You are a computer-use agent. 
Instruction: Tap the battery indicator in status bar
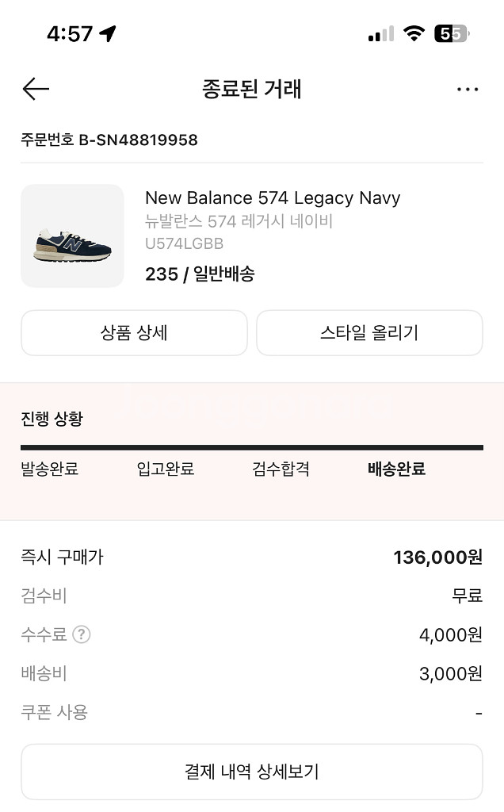pos(452,33)
